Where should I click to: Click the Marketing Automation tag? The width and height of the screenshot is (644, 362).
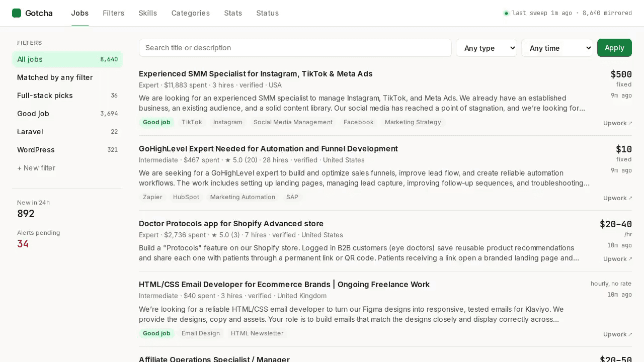[x=243, y=197]
